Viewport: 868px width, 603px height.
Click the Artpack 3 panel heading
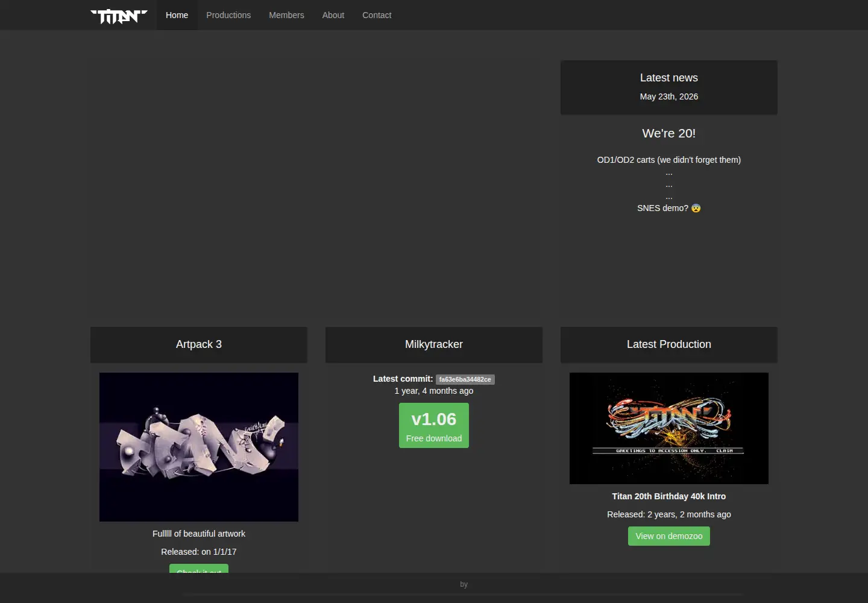(x=199, y=344)
